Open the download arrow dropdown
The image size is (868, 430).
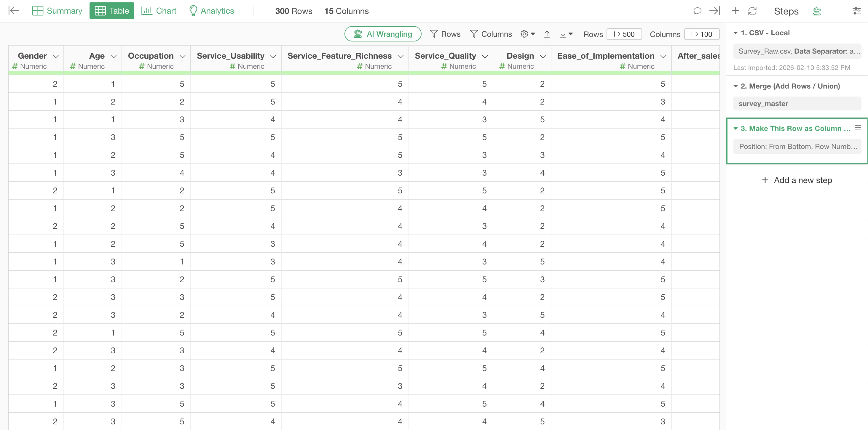coord(566,34)
